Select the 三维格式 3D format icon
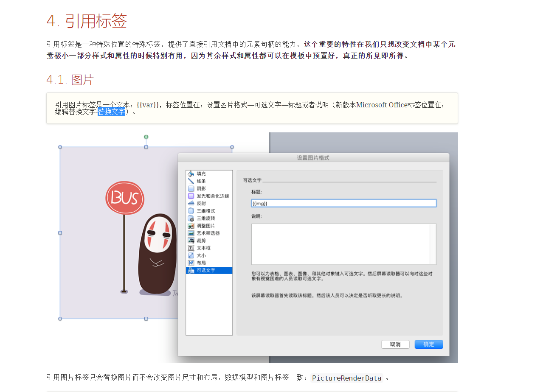The image size is (560, 392). coord(191,211)
